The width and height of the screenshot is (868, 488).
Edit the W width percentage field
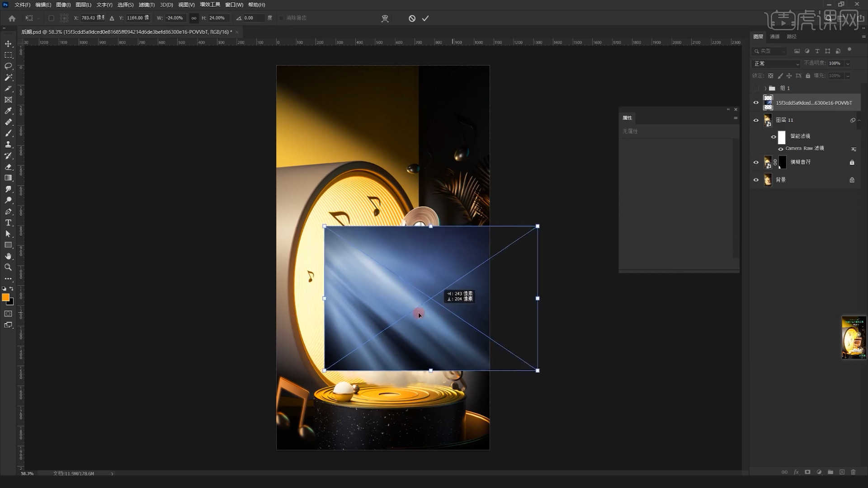pyautogui.click(x=175, y=18)
